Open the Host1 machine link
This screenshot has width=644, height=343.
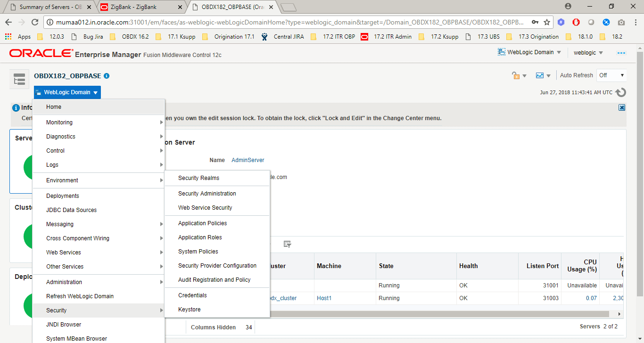click(x=324, y=298)
